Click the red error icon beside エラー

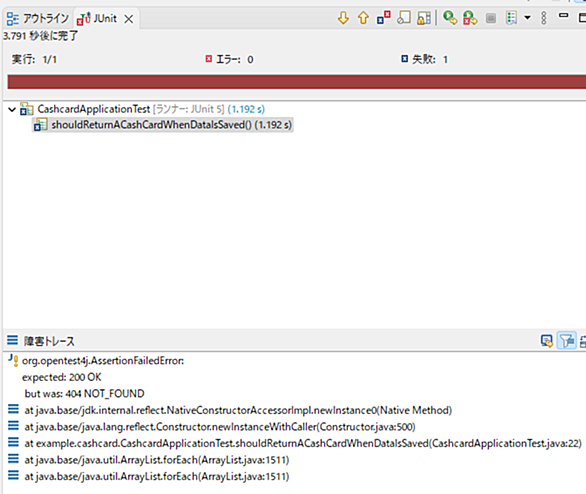click(x=209, y=59)
